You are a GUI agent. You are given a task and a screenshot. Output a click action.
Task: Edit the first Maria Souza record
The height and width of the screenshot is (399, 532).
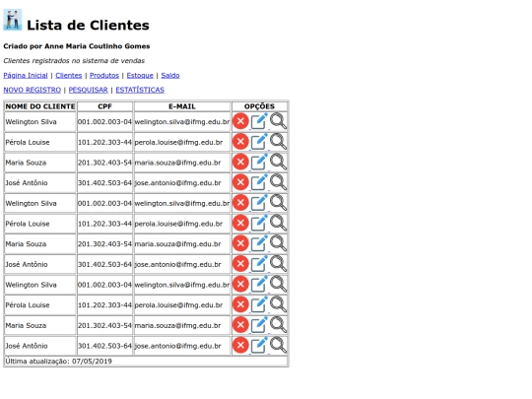[x=259, y=162]
